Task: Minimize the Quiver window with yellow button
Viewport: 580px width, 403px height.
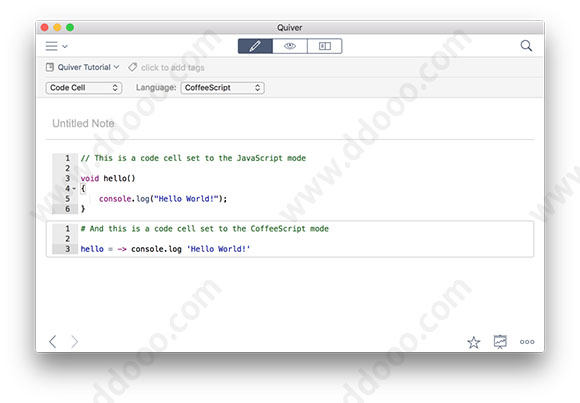Action: coord(57,27)
